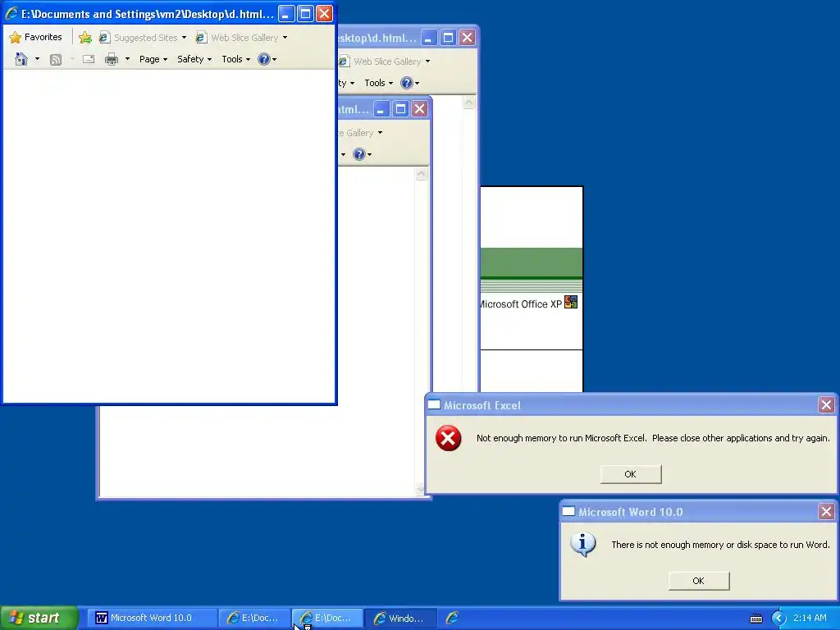The width and height of the screenshot is (840, 630).
Task: Click the Help icon in front IE window
Action: pyautogui.click(x=263, y=59)
